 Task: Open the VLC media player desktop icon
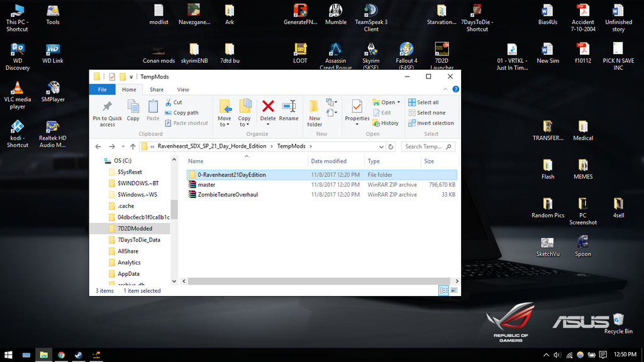[17, 96]
